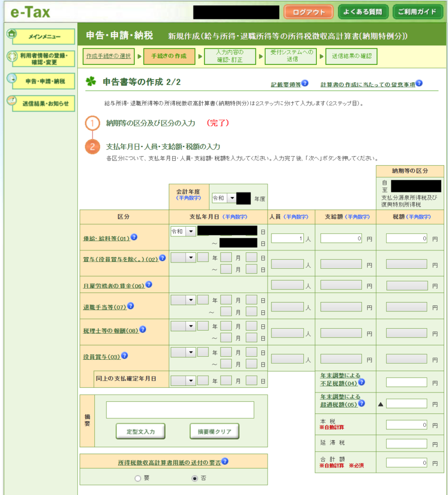Screen dimensions: 448x495
Task: Open 日雇労務者の賃金(06) link
Action: (x=114, y=286)
